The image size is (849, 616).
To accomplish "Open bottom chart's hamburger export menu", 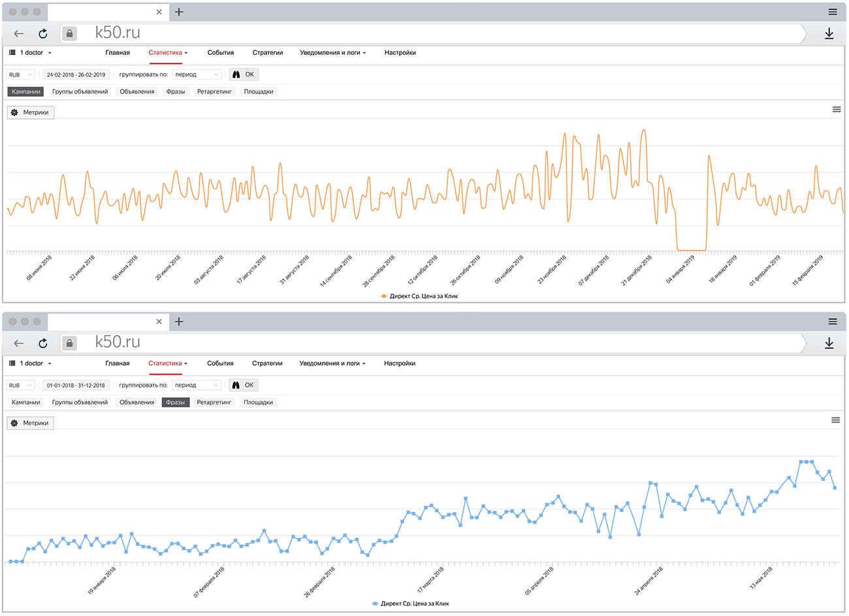I will [x=835, y=420].
